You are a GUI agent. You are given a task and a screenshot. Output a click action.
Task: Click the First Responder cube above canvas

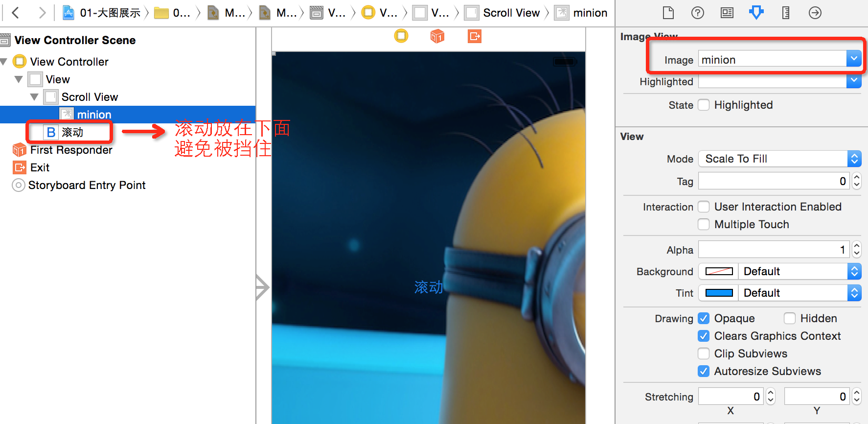(437, 36)
